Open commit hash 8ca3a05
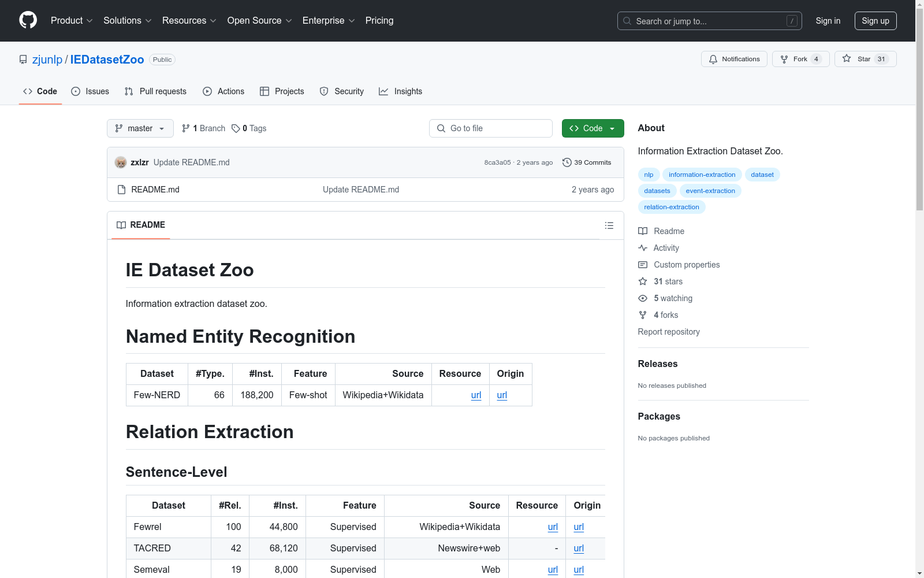Image resolution: width=924 pixels, height=578 pixels. (497, 162)
